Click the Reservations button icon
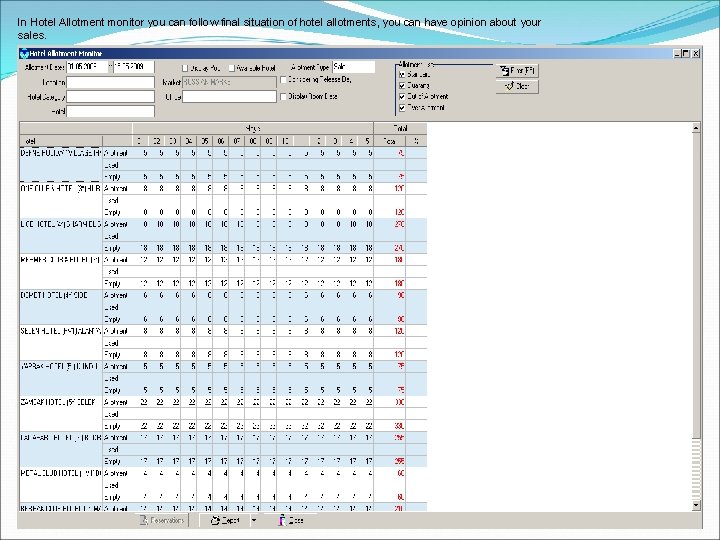720x540 pixels. pyautogui.click(x=144, y=520)
